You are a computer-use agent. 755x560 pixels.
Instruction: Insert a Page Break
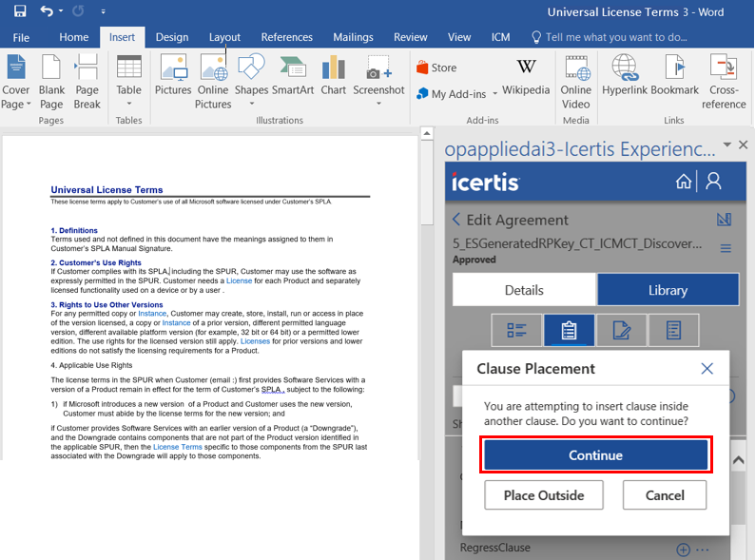(x=87, y=82)
